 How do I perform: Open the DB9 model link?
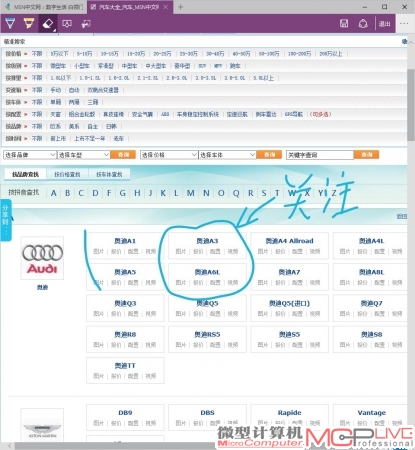[125, 413]
